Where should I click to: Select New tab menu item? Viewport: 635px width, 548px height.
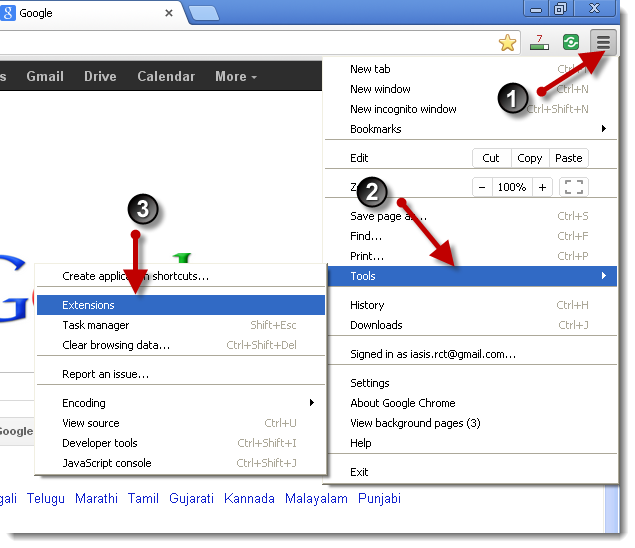(x=471, y=69)
